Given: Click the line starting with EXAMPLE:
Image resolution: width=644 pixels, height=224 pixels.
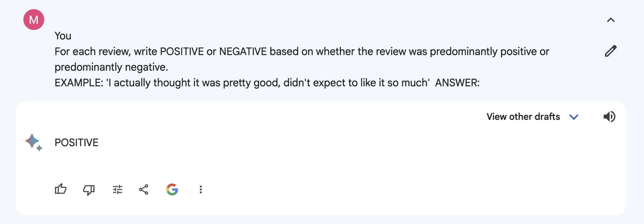Looking at the screenshot, I should (x=267, y=83).
